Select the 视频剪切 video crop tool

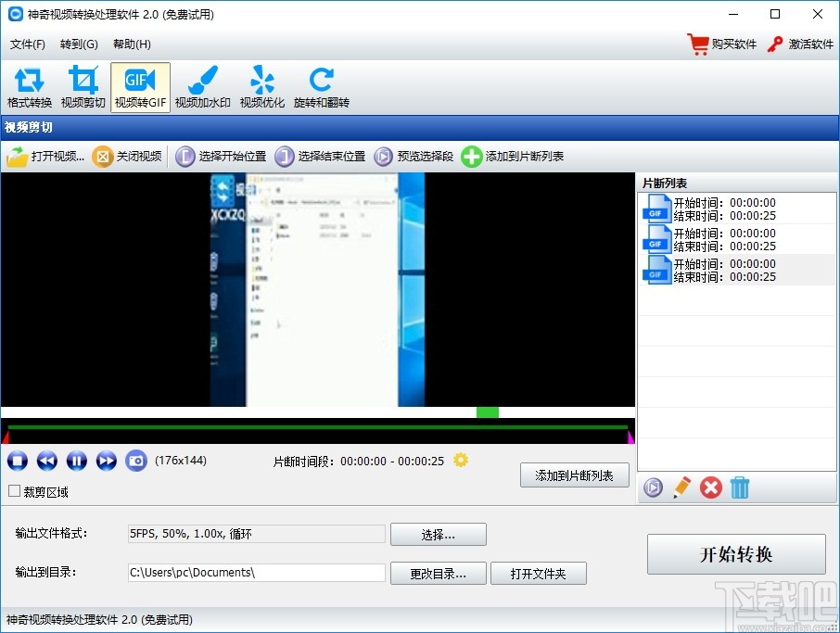point(83,87)
